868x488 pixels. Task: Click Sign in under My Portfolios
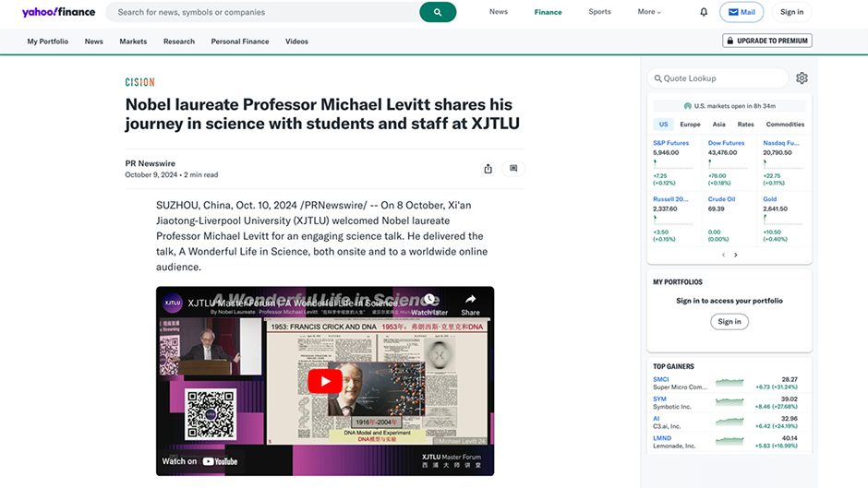[729, 321]
